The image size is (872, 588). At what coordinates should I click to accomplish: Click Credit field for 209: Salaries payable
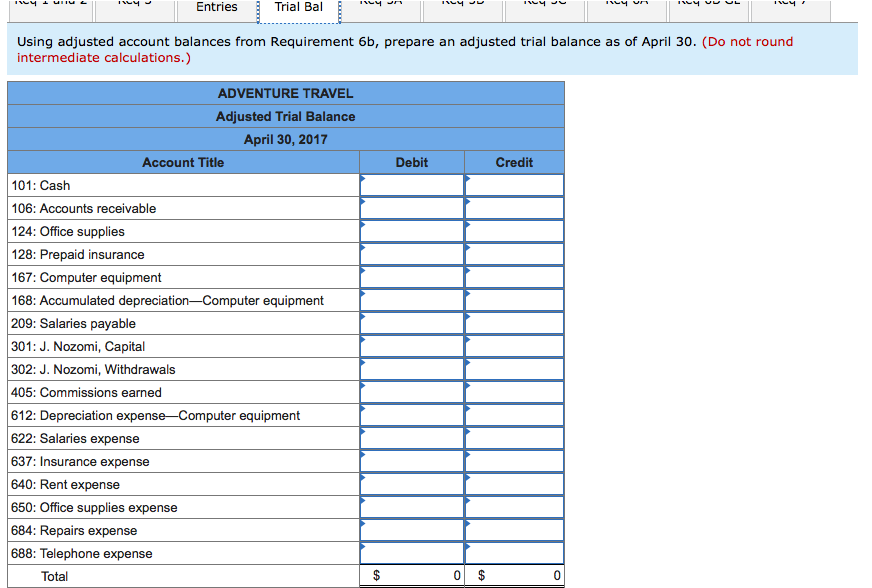click(514, 323)
